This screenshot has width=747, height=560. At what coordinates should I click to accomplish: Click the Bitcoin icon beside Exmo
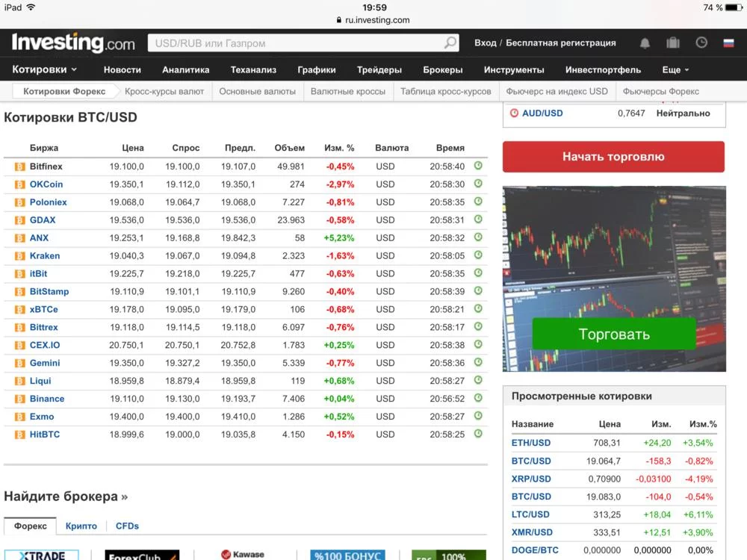19,417
